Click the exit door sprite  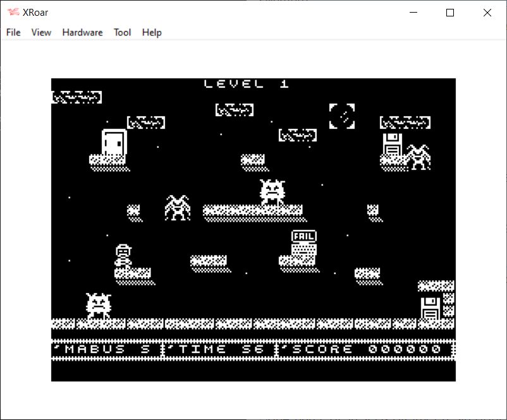pyautogui.click(x=114, y=142)
